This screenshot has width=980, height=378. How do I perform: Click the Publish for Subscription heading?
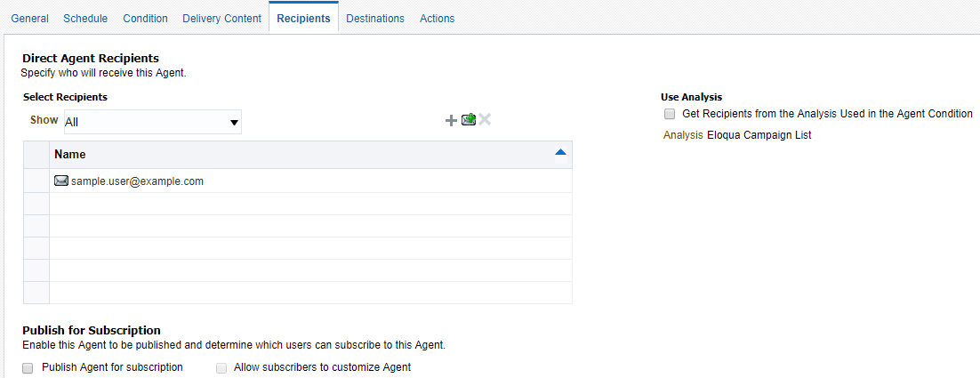pyautogui.click(x=92, y=331)
